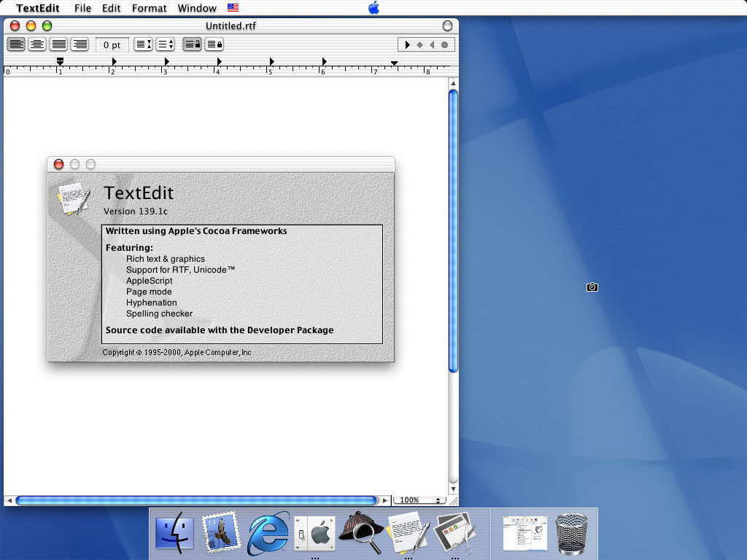Click the "Rich text & graphics" line

click(166, 259)
